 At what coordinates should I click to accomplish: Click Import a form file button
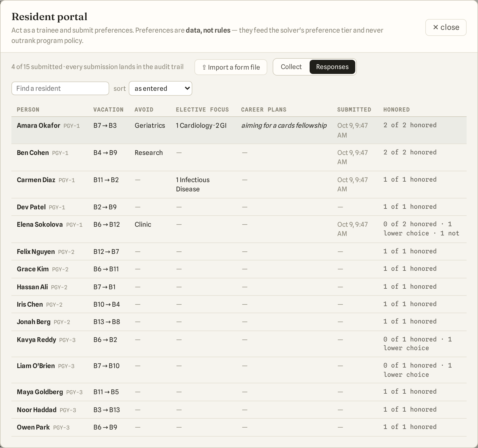(231, 67)
